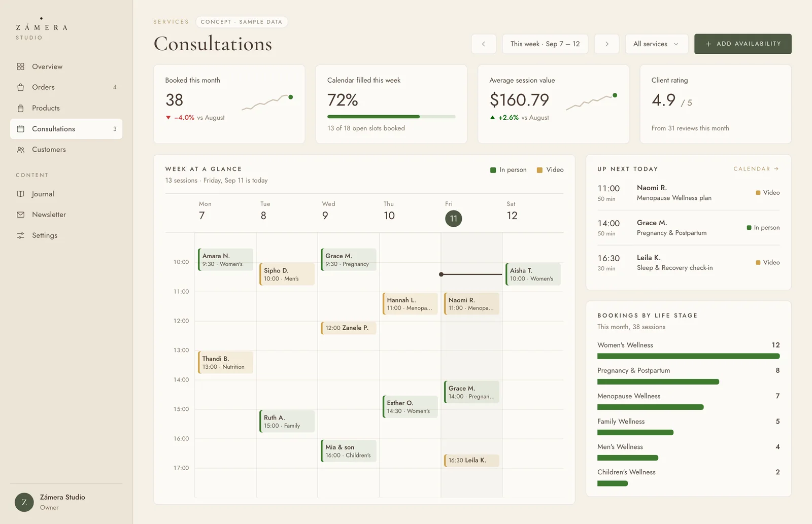Click the Settings sliders icon
This screenshot has width=812, height=524.
coord(20,235)
